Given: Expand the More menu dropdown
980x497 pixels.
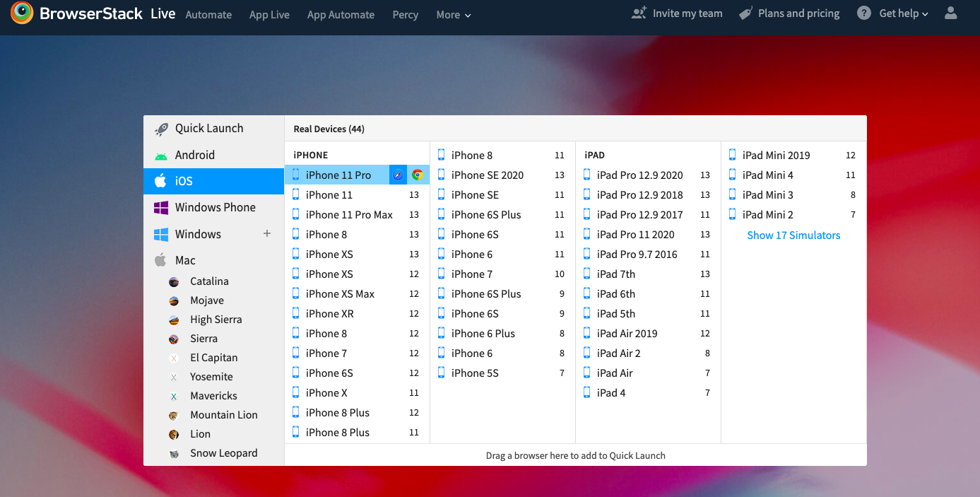Looking at the screenshot, I should (454, 14).
